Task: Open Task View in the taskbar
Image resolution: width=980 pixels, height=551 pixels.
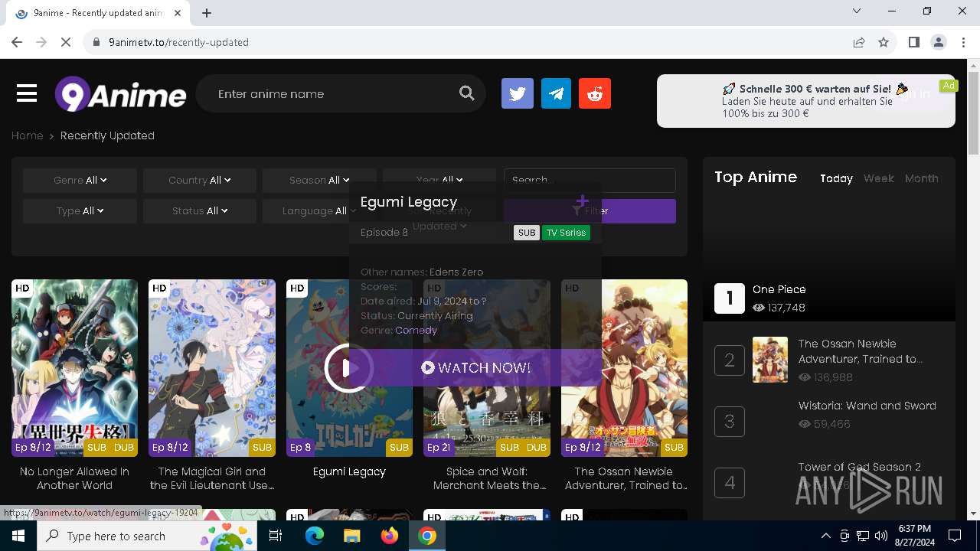Action: 276,536
